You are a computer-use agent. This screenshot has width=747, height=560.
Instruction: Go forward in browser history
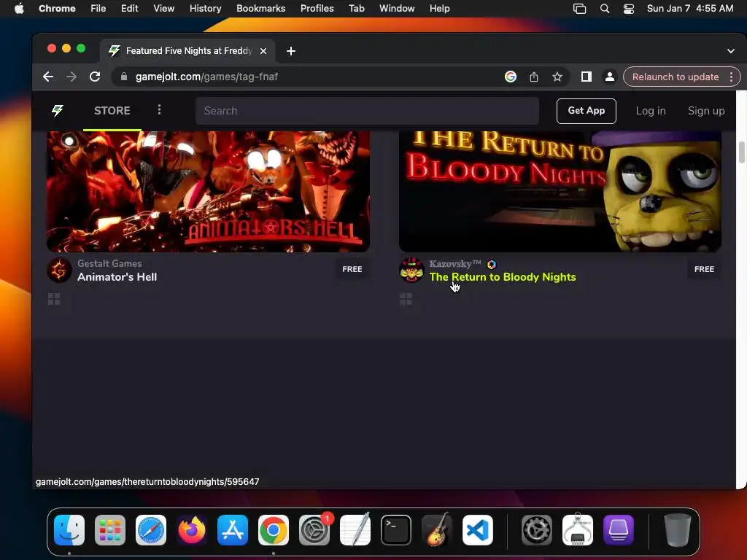(71, 77)
